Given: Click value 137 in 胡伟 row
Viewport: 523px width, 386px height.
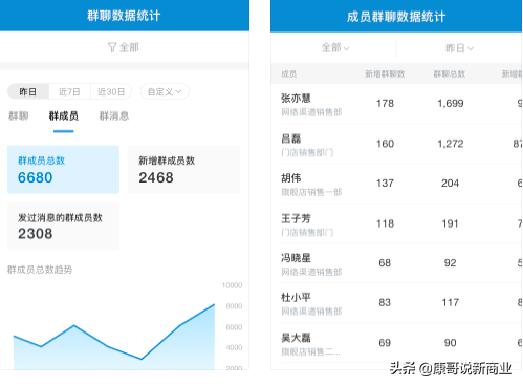Looking at the screenshot, I should 385,183.
